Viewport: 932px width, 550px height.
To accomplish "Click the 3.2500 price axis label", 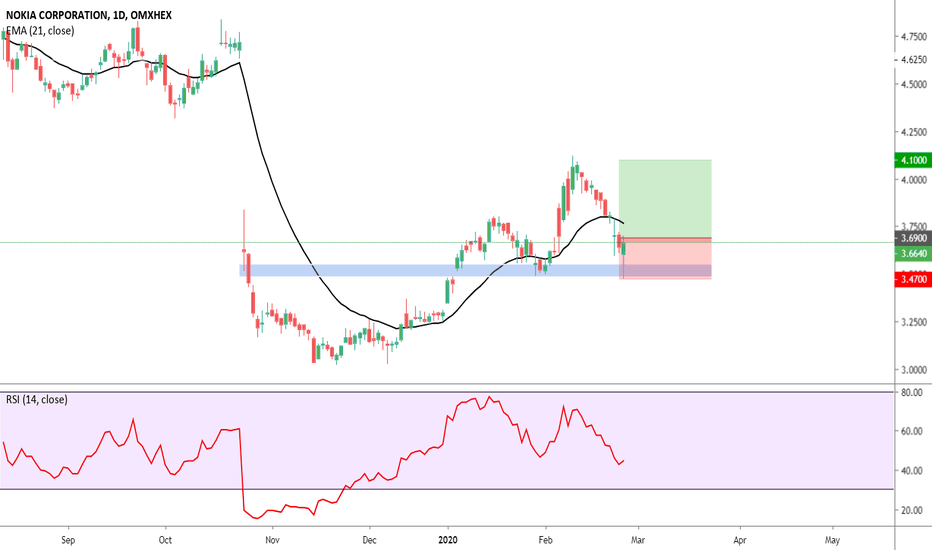I will tap(914, 322).
